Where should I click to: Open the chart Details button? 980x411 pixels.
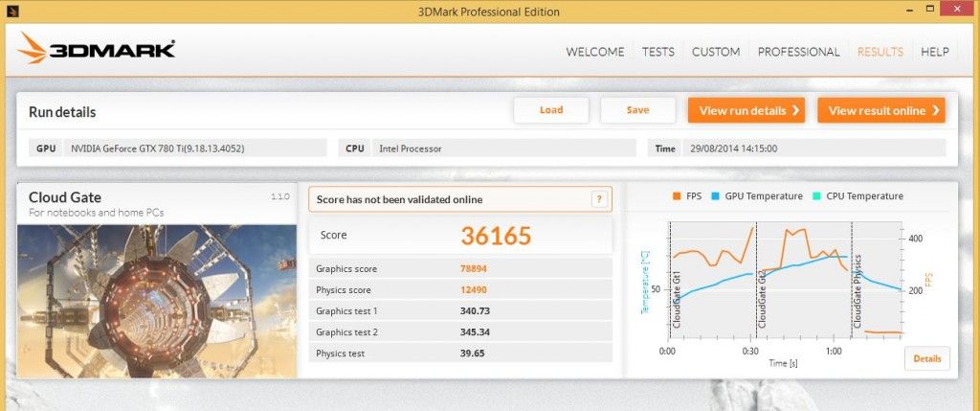click(926, 358)
